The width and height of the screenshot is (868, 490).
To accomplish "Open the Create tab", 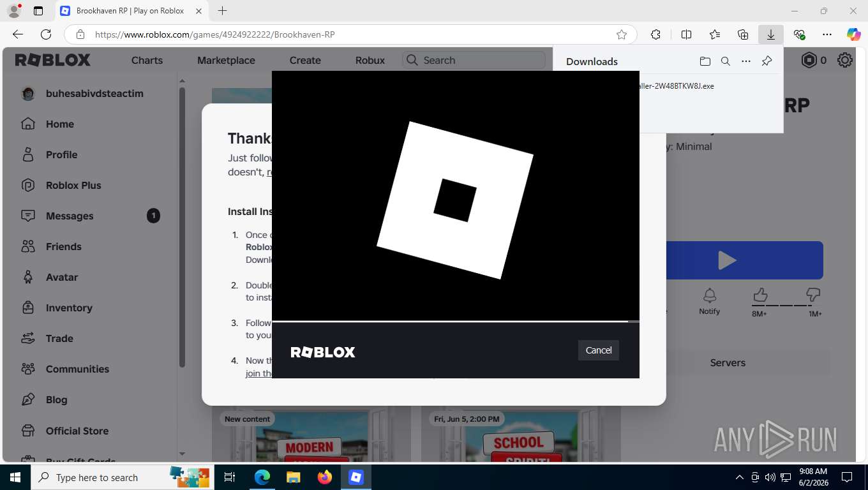I will (305, 60).
